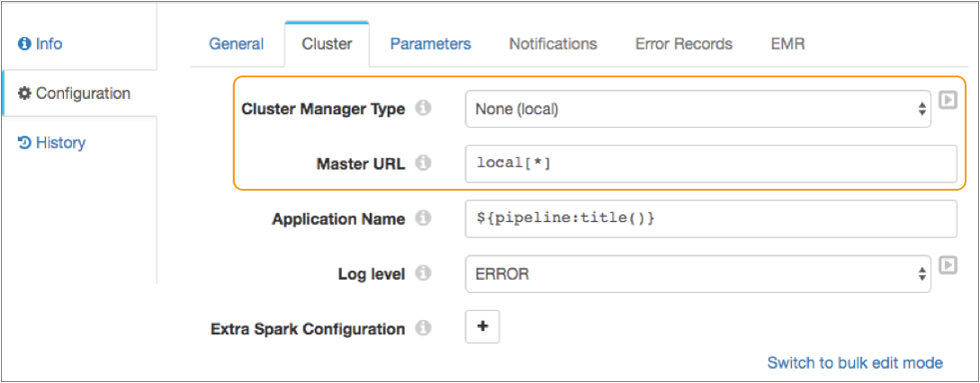The image size is (980, 383).
Task: Click the info icon beside Extra Spark Configuration
Action: click(x=424, y=328)
